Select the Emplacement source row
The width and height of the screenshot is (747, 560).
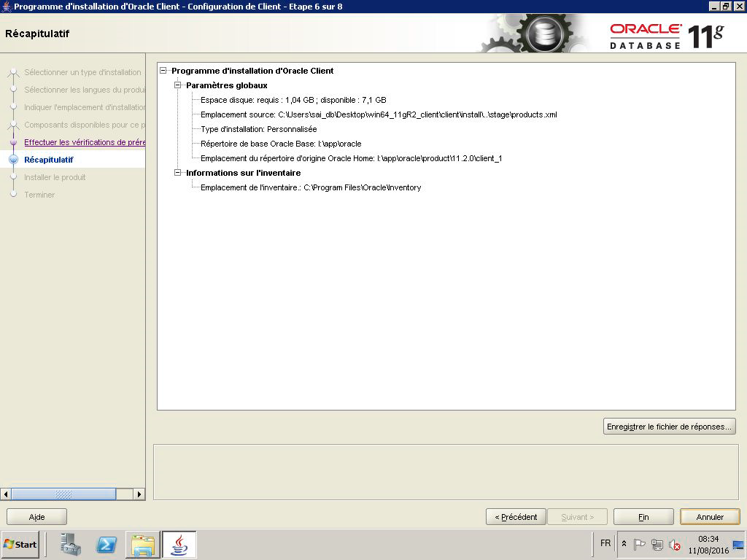(379, 114)
